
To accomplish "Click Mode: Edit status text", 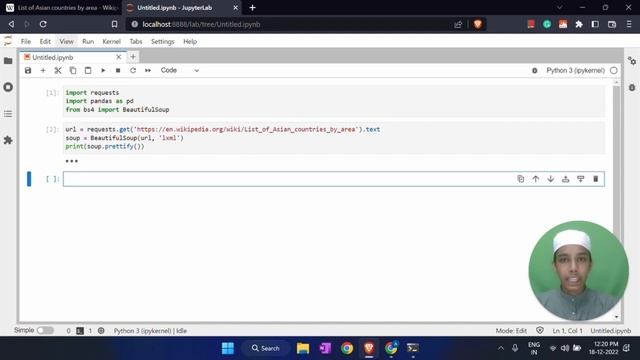I will click(x=511, y=331).
